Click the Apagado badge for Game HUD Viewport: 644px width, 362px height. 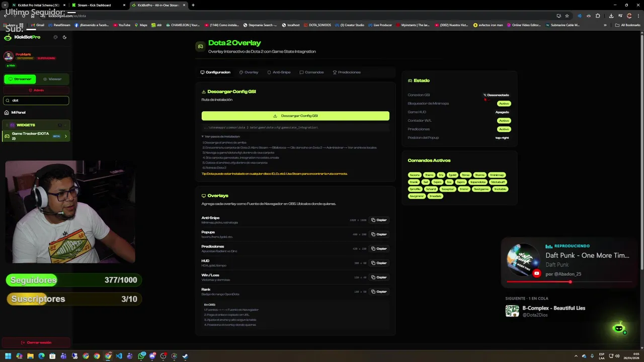[502, 112]
